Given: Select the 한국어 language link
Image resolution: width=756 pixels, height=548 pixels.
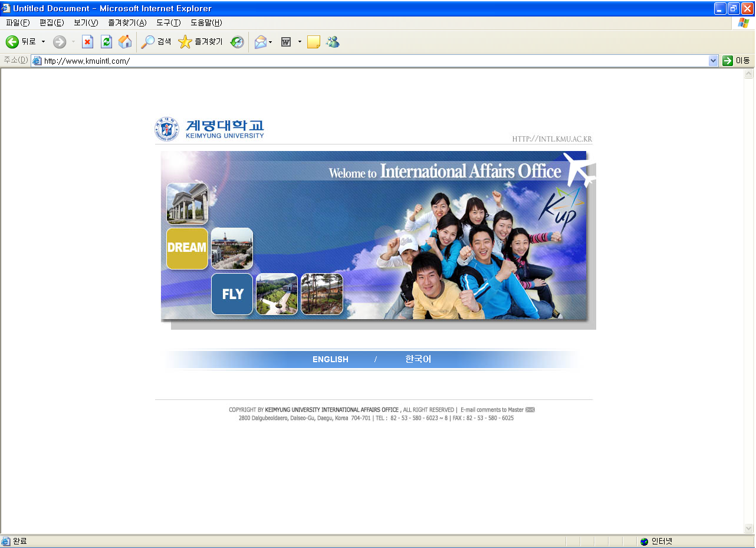Looking at the screenshot, I should (418, 359).
